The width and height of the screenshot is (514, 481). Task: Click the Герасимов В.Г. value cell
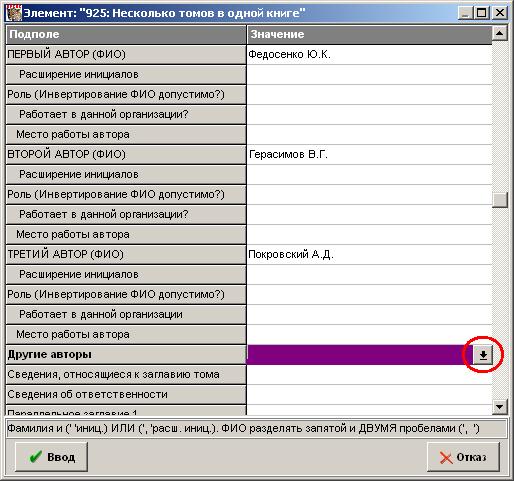pyautogui.click(x=369, y=155)
